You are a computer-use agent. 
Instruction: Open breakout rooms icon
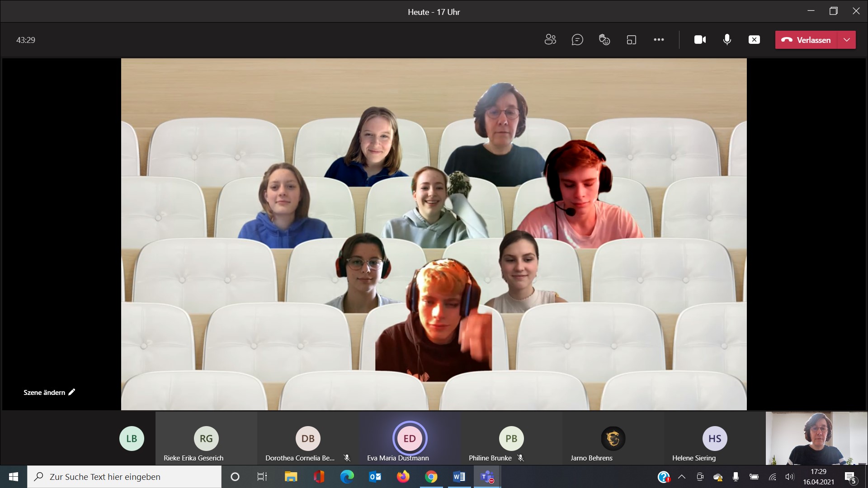(632, 40)
